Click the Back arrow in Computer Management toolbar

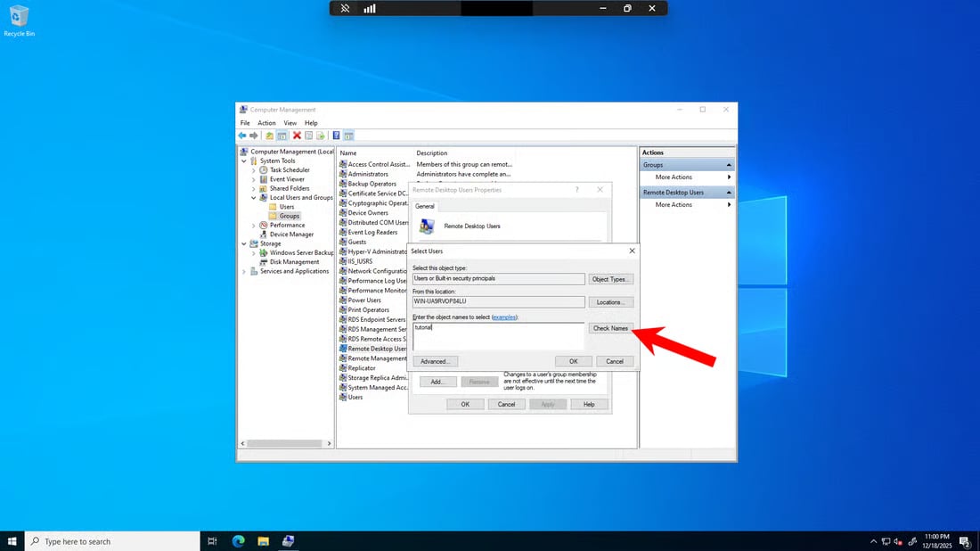tap(241, 136)
